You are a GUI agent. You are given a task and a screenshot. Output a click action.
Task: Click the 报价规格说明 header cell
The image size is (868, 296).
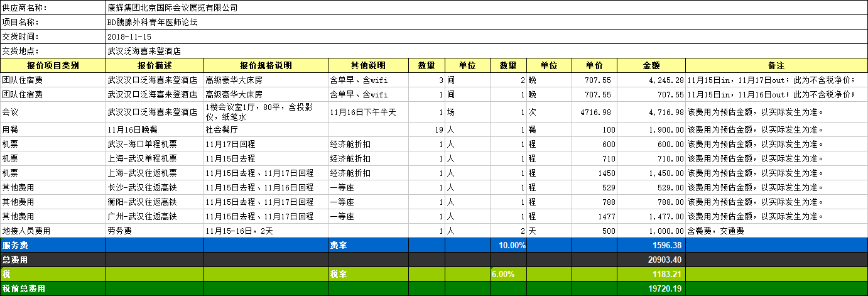[266, 65]
